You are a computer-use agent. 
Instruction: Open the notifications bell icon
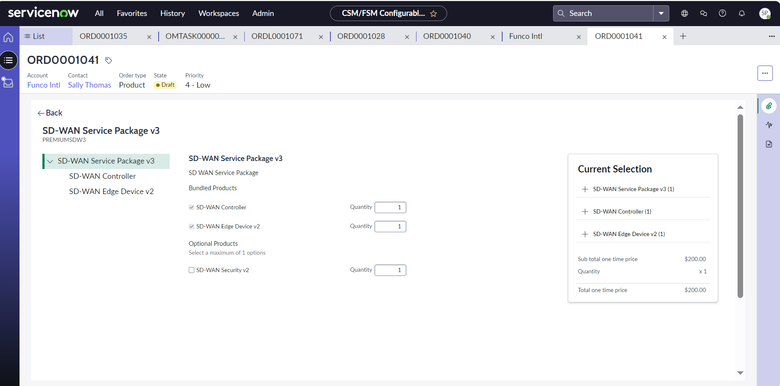[742, 13]
